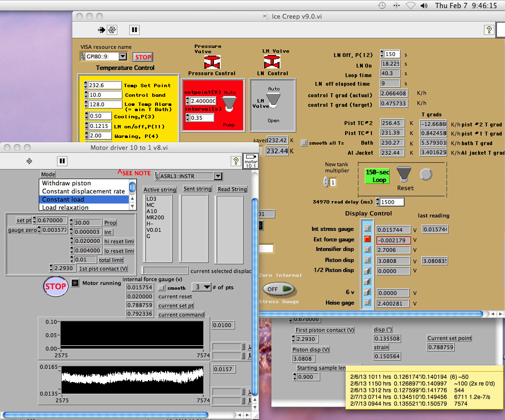Open the VISA resource name GPIB0 dropdown
This screenshot has height=420, width=505.
pos(123,57)
